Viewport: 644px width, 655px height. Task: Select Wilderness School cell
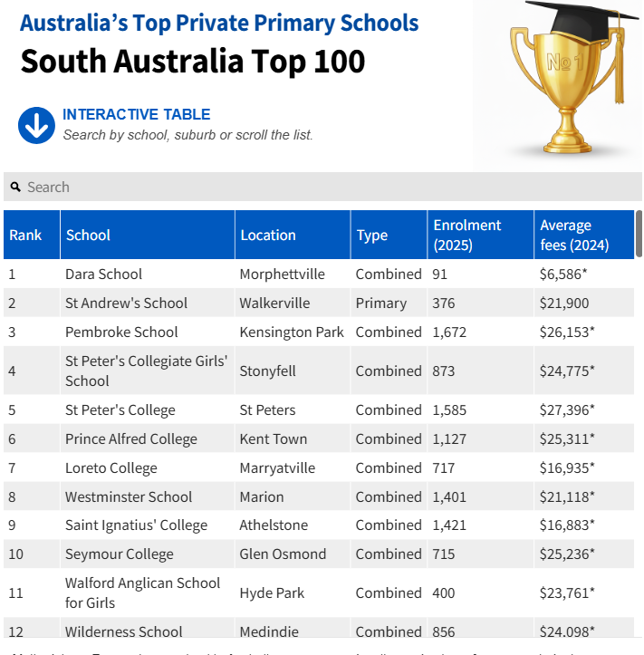click(148, 628)
